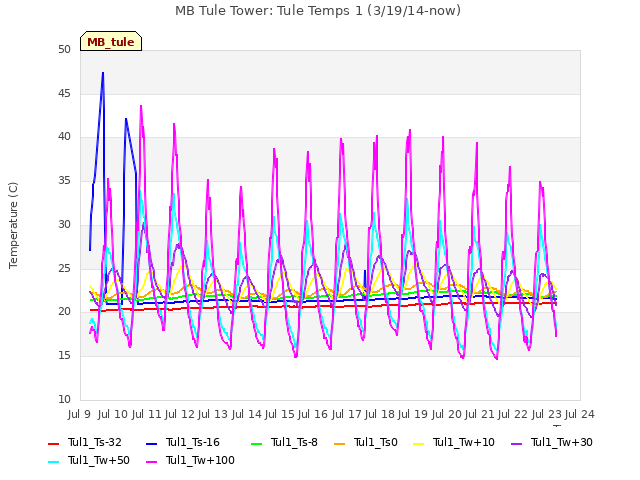Click the green Tul1_Ts-8 legend swatch
The width and height of the screenshot is (640, 480).
256,443
